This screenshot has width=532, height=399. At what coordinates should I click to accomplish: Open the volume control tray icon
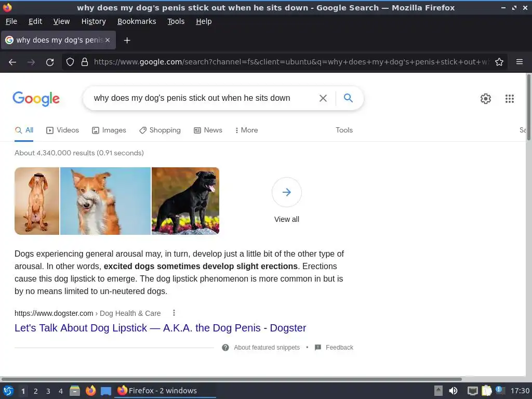tap(453, 391)
